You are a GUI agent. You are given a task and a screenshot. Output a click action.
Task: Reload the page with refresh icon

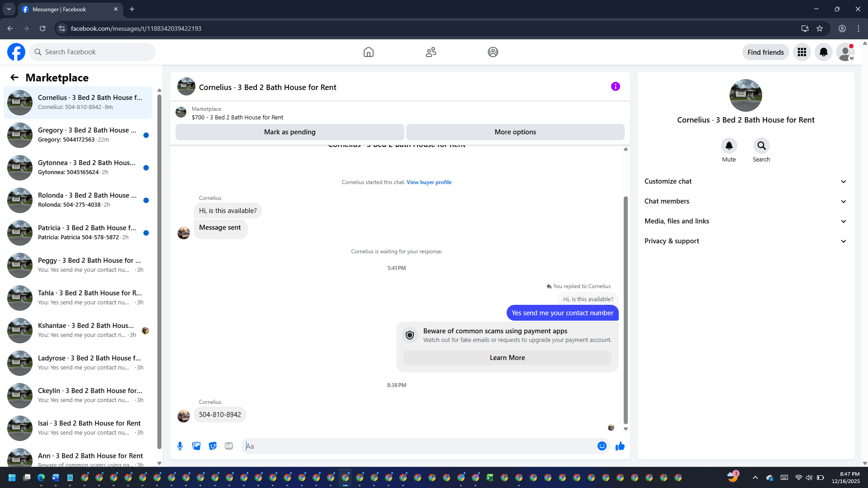pyautogui.click(x=43, y=28)
